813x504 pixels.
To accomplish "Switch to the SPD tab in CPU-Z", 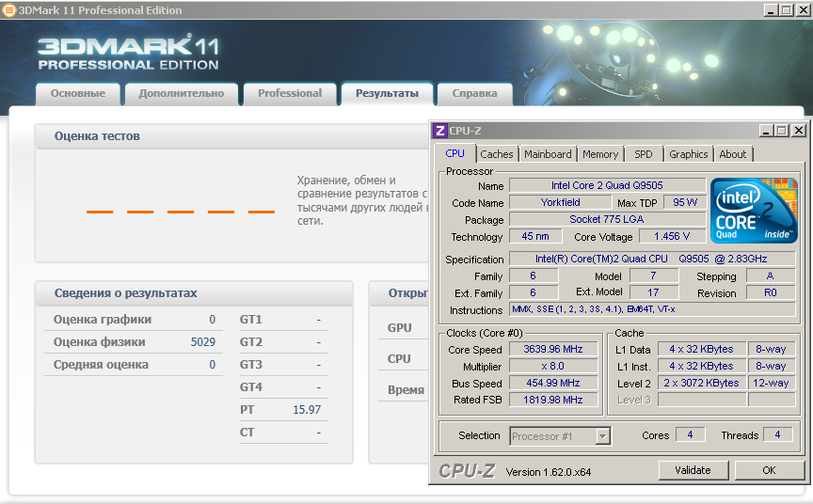I will point(644,154).
